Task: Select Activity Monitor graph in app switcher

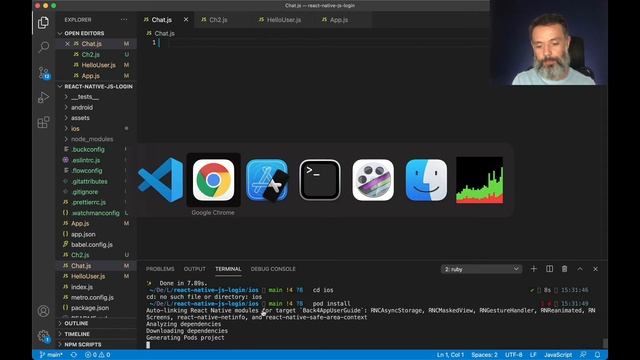Action: coord(480,180)
